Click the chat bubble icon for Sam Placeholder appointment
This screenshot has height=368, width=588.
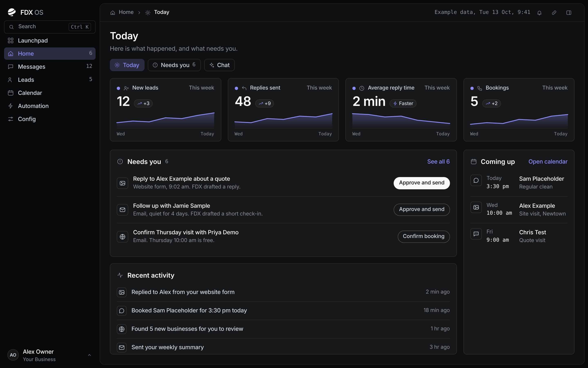476,180
